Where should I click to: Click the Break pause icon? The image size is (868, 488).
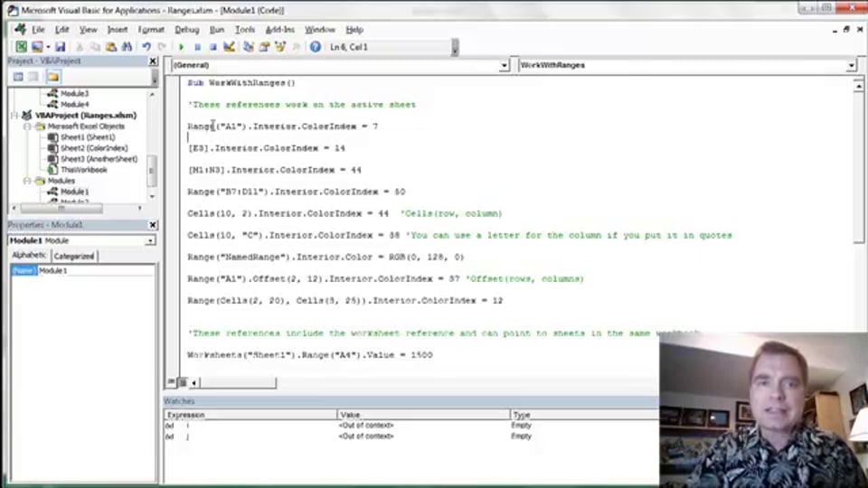[197, 47]
